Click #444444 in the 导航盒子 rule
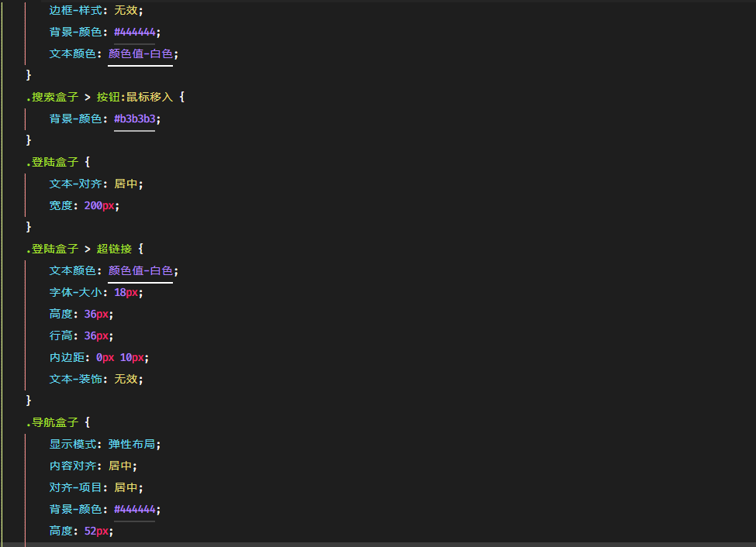 click(x=134, y=509)
